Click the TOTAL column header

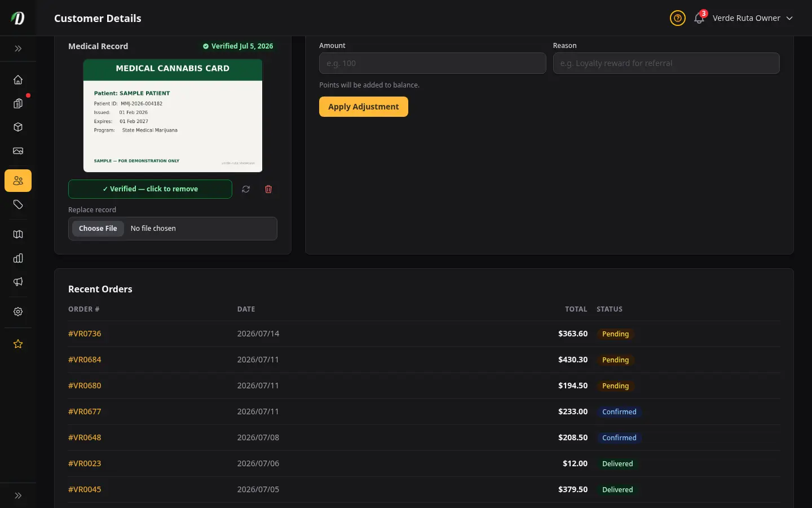coord(576,309)
